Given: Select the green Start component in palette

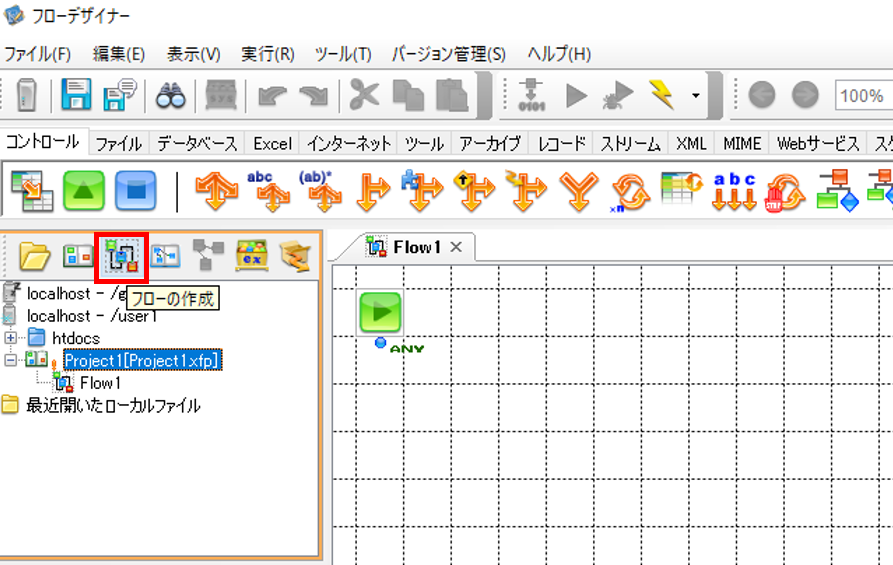Looking at the screenshot, I should click(84, 191).
